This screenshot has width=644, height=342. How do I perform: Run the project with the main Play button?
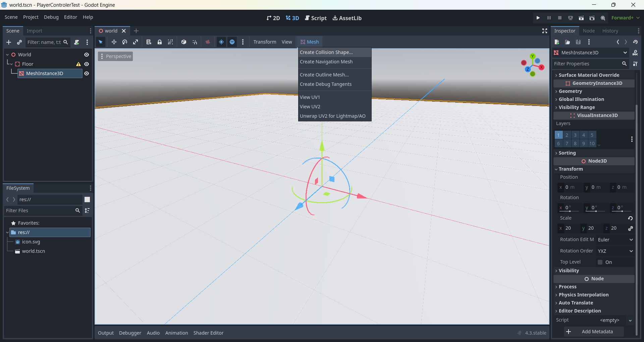point(538,18)
